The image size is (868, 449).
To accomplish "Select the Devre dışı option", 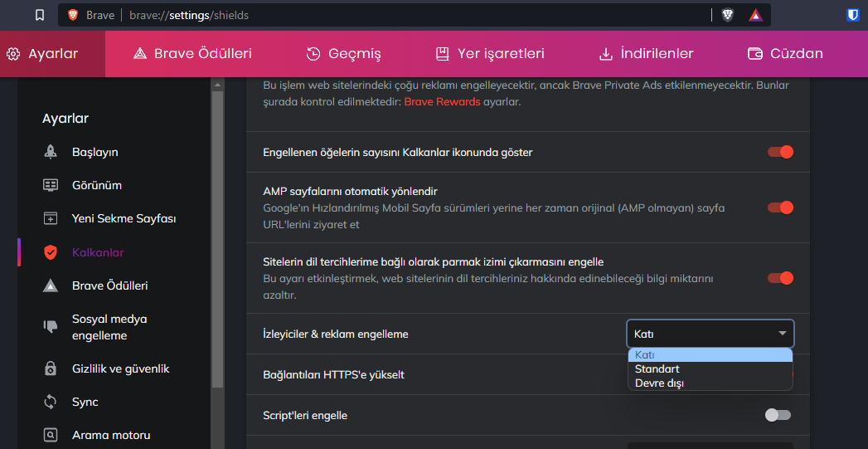I will tap(710, 383).
